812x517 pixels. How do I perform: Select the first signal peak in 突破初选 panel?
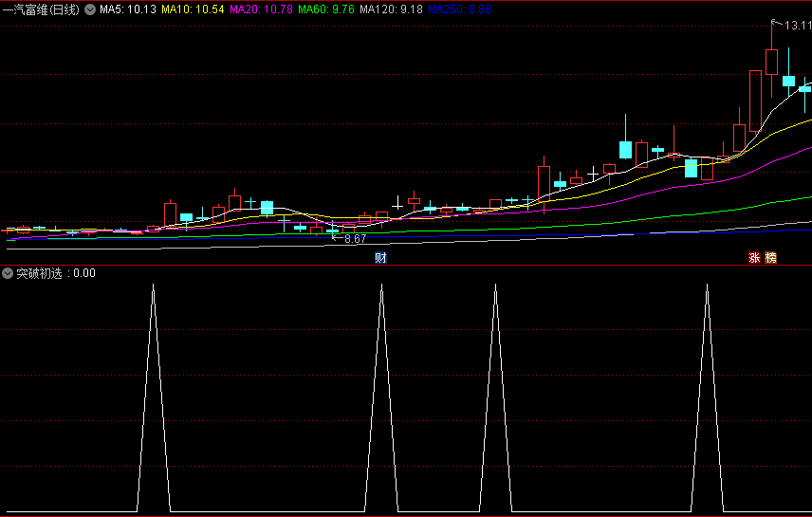[154, 397]
